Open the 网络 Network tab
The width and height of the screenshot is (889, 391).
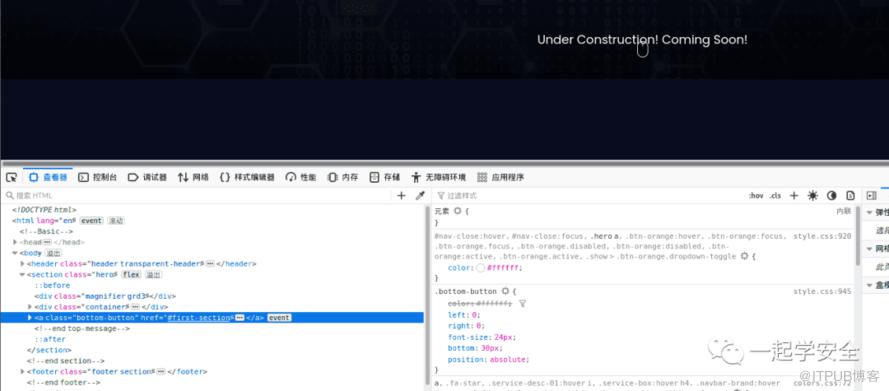click(193, 177)
